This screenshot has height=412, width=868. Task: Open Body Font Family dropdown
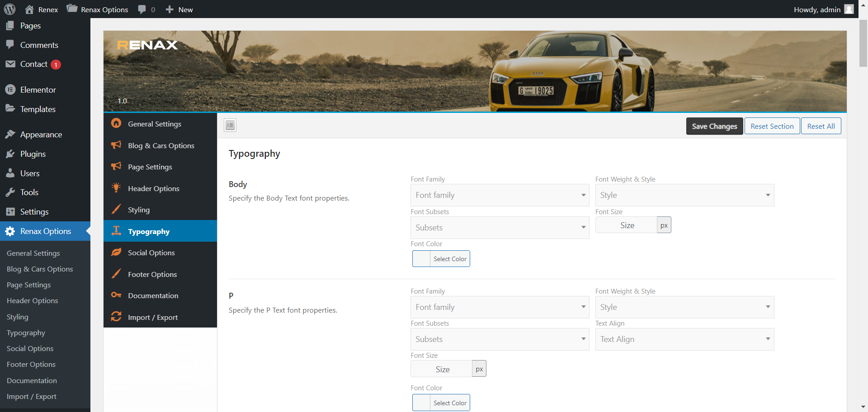[x=500, y=195]
